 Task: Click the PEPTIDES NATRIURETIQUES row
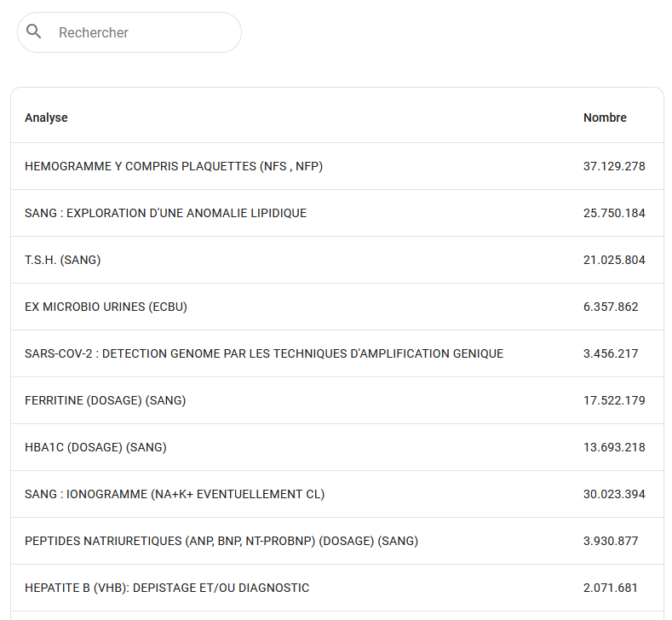tap(221, 541)
